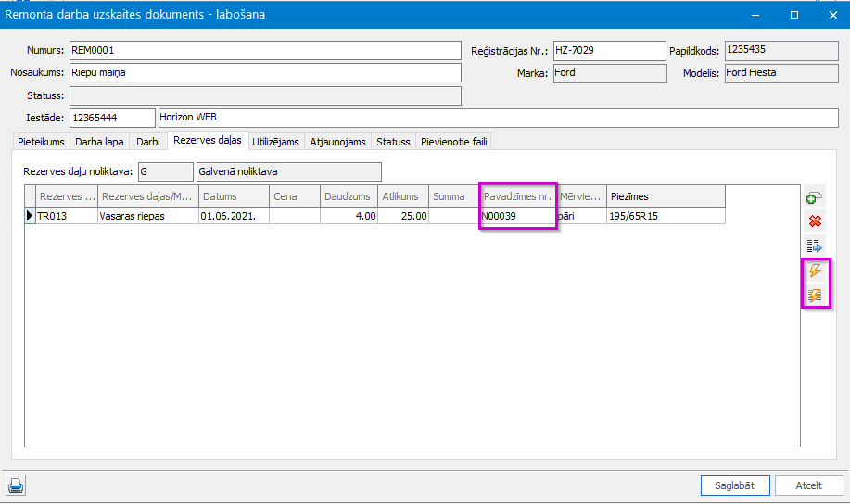
Task: Edit Reģistrācijas Nr. field HZ-7029
Action: 609,51
